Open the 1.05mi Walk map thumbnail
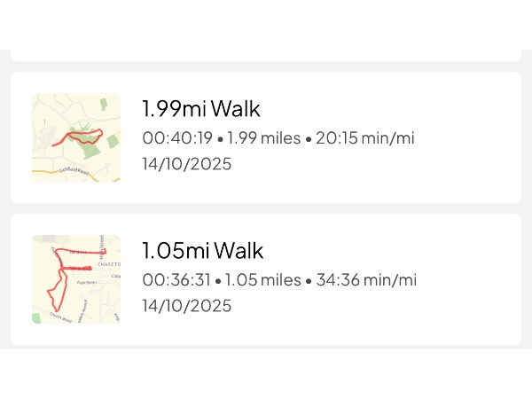Viewport: 532px width, 399px height. click(x=76, y=279)
